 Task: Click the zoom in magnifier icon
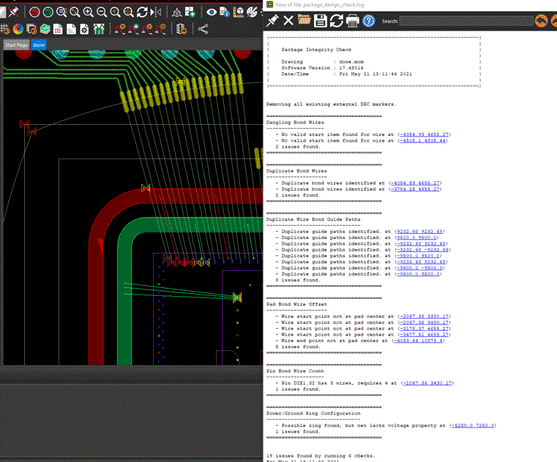(x=88, y=12)
